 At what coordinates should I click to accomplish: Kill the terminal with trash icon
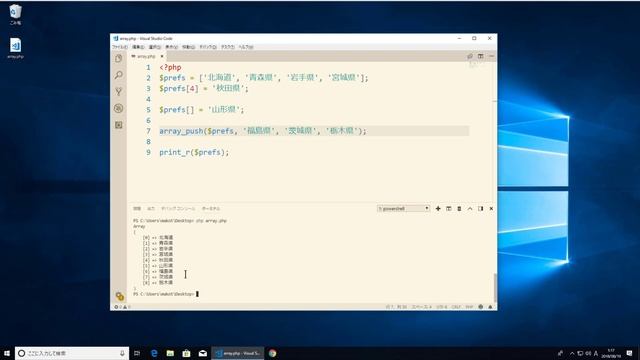click(x=459, y=209)
